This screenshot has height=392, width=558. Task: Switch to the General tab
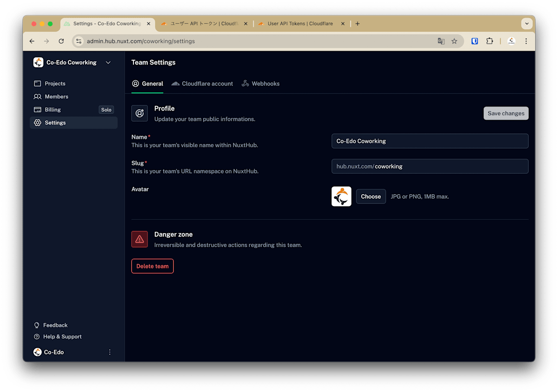pyautogui.click(x=147, y=84)
